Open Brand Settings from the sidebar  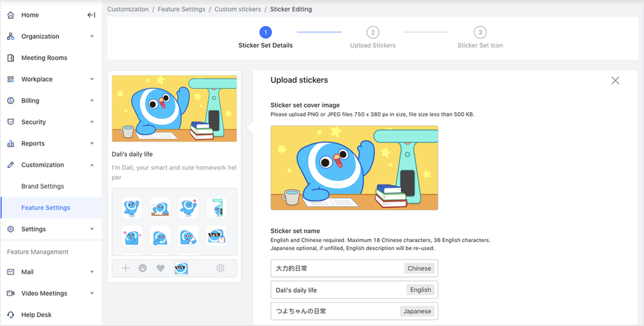tap(42, 186)
